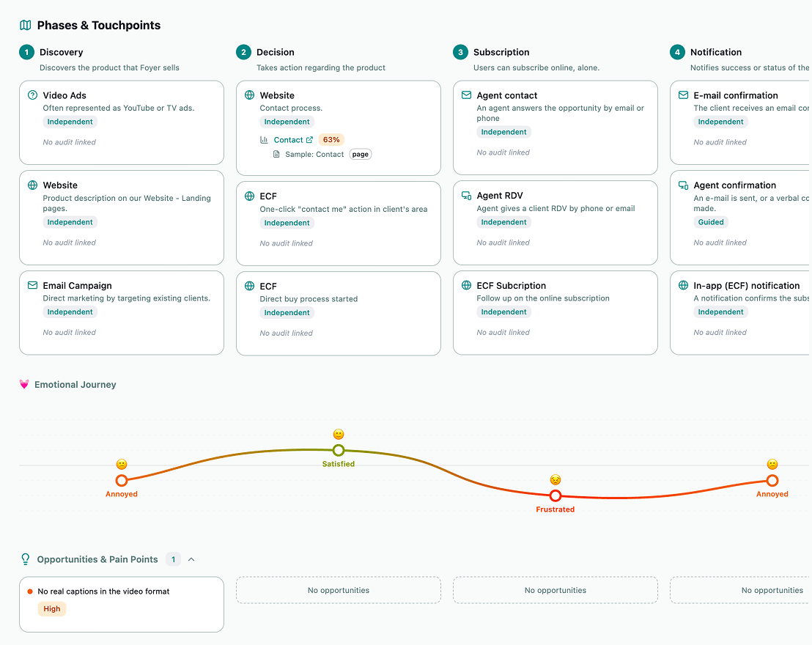Click the Sample: Contact text

pyautogui.click(x=314, y=155)
